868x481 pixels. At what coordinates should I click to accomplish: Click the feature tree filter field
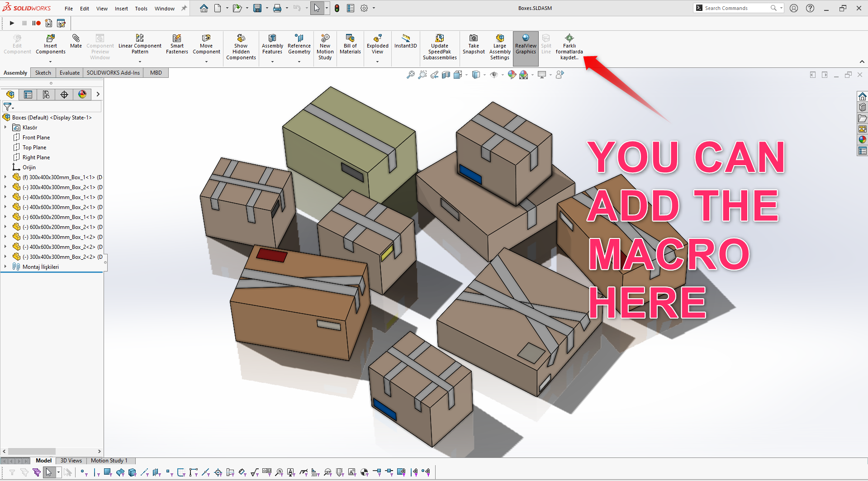[x=52, y=107]
